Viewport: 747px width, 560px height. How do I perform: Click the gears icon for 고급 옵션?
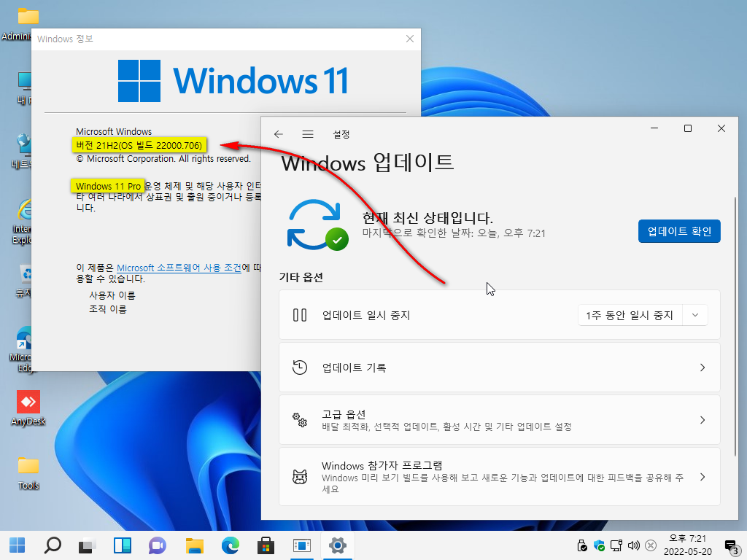[x=300, y=419]
